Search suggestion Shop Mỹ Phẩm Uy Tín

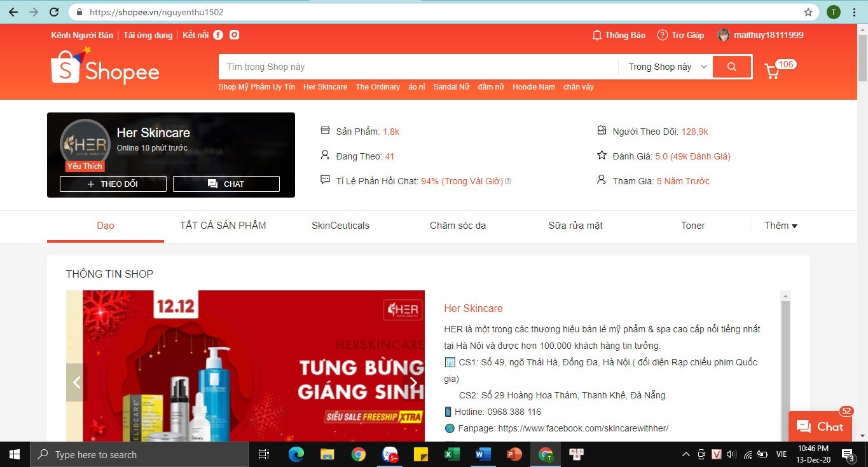(x=257, y=87)
